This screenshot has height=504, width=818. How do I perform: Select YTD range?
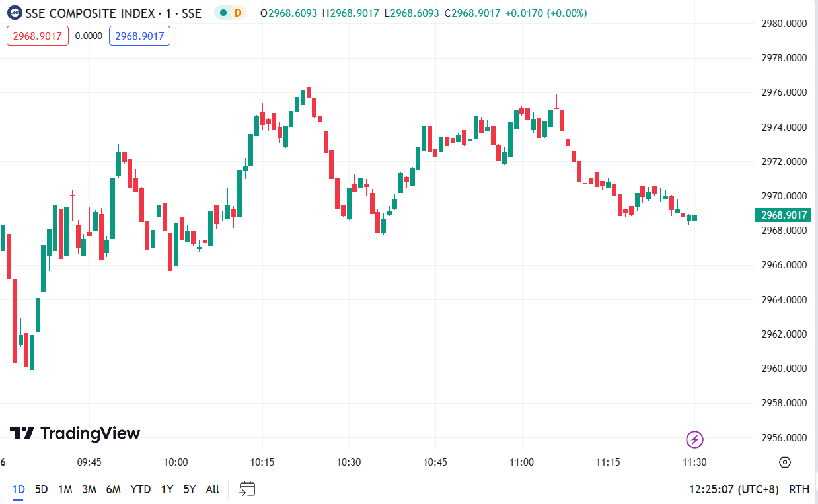tap(141, 489)
